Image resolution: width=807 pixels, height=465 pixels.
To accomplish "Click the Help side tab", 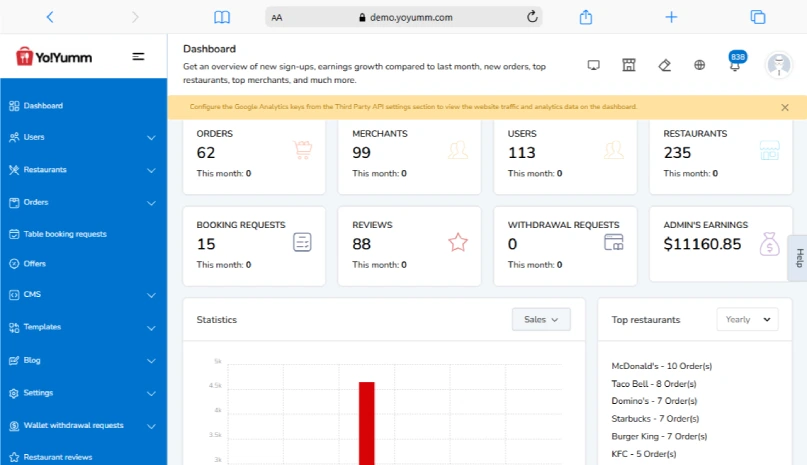I will point(798,258).
